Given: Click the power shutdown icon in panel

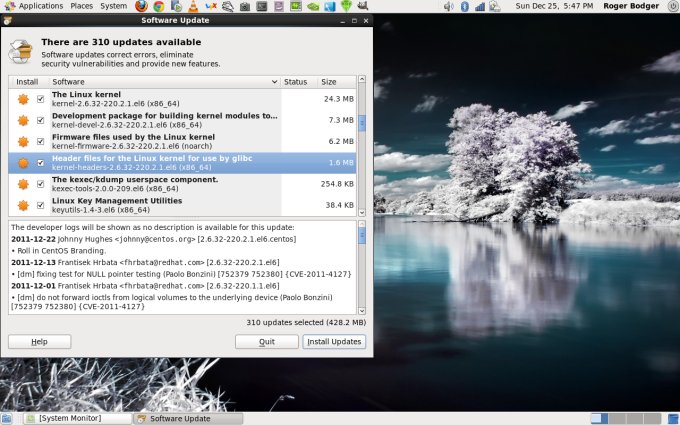Looking at the screenshot, I should (673, 6).
